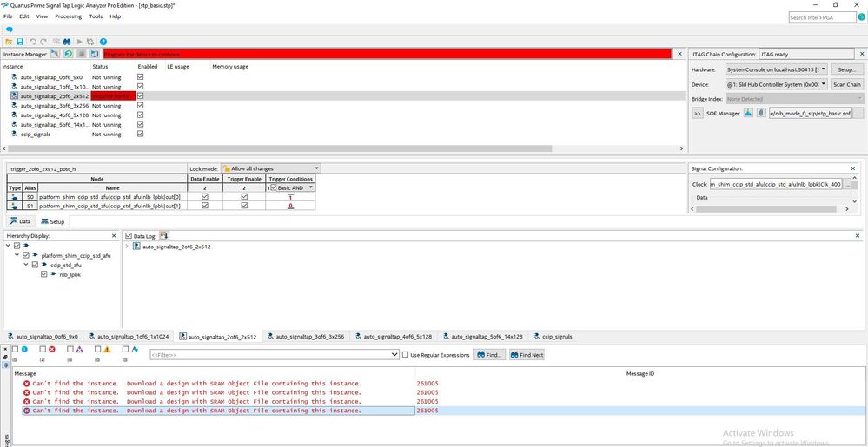Click the Clock signal browse button

pos(847,185)
